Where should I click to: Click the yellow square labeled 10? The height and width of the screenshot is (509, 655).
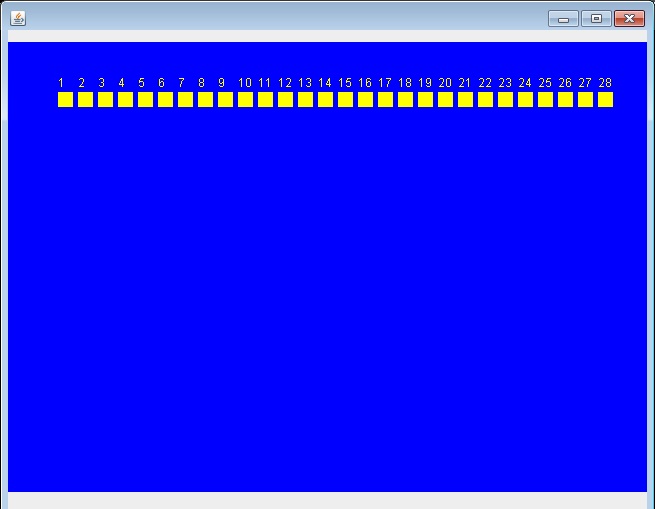point(245,99)
